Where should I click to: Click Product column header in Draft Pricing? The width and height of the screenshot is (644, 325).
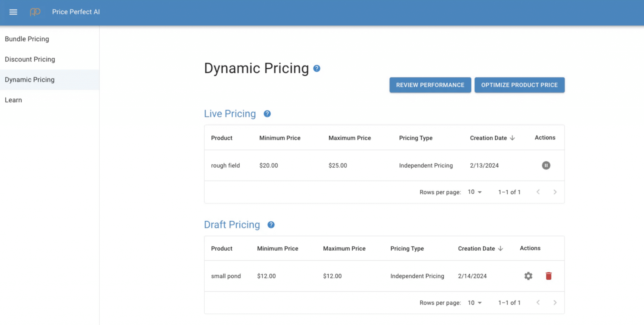point(222,248)
